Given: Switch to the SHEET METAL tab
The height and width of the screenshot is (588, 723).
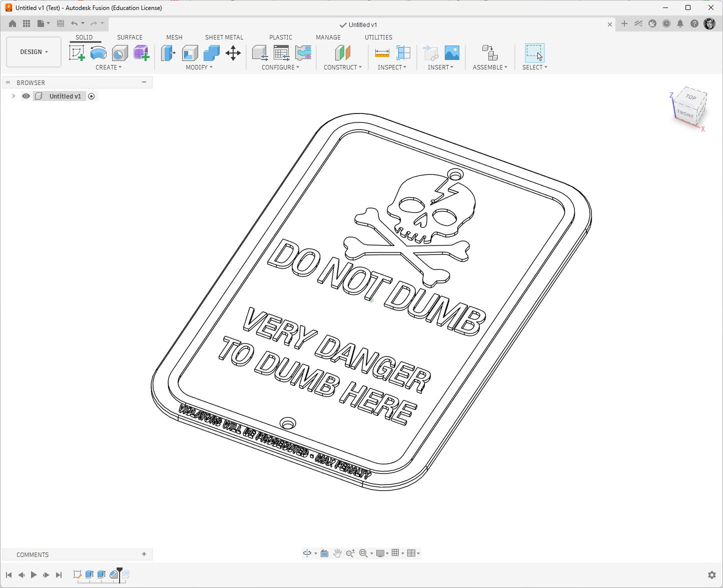Looking at the screenshot, I should (x=224, y=37).
